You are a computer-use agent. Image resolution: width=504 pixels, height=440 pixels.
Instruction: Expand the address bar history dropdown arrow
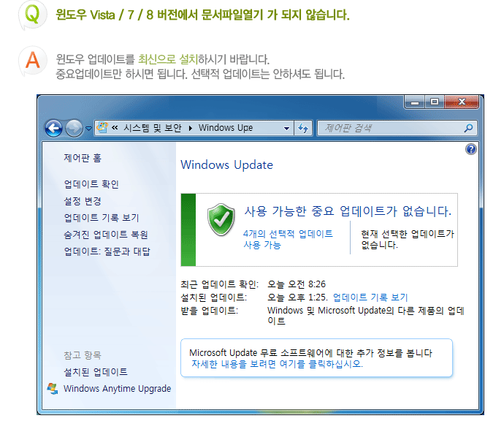click(286, 129)
